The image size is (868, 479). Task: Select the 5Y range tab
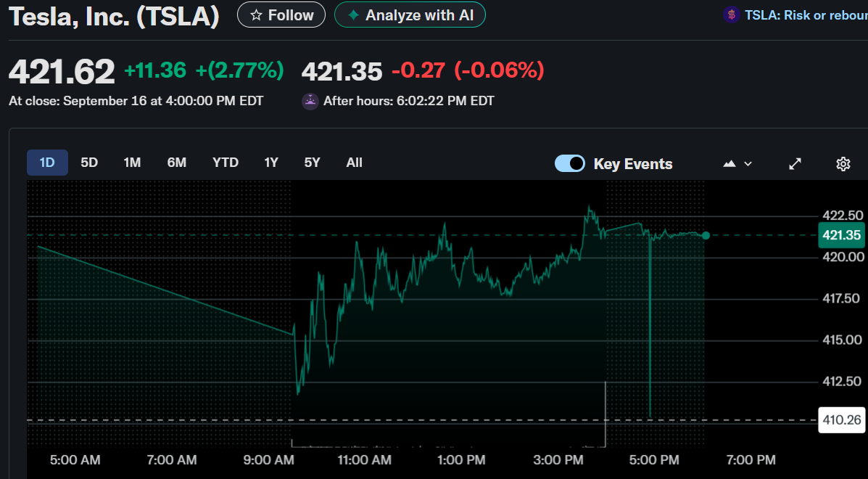(x=313, y=163)
